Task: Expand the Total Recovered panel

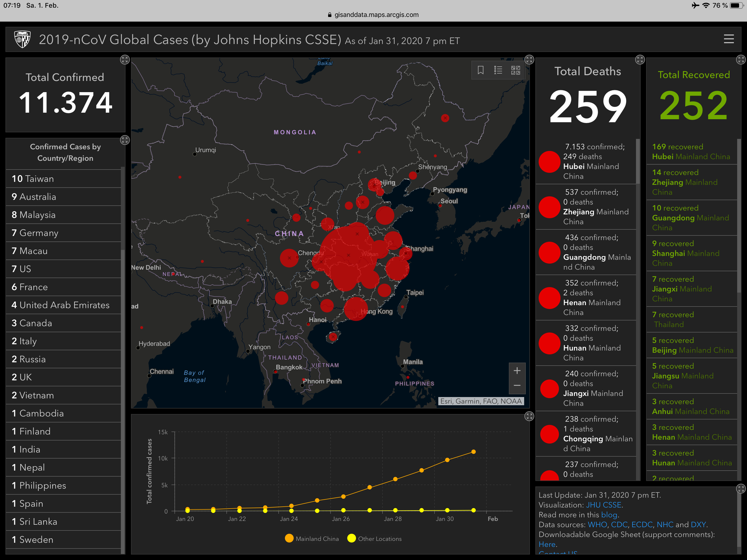Action: pyautogui.click(x=741, y=60)
